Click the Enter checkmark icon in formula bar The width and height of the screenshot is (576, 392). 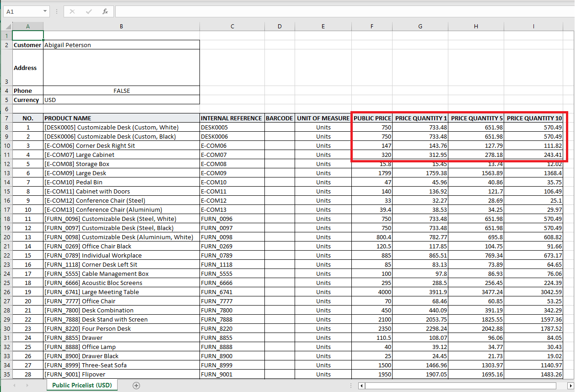click(89, 11)
